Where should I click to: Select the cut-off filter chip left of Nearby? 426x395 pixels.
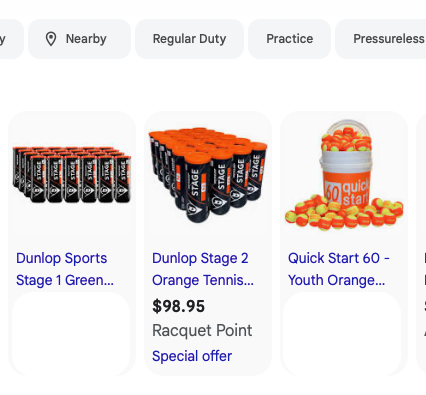10,39
